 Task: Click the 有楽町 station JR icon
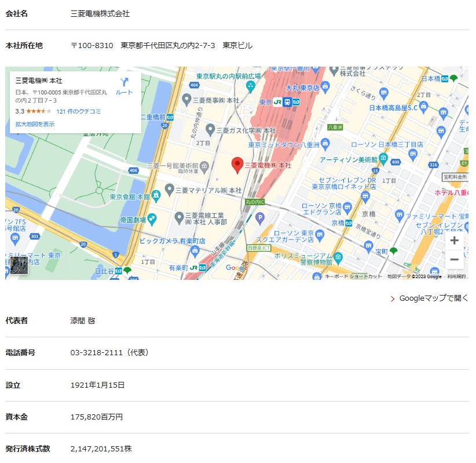click(193, 268)
